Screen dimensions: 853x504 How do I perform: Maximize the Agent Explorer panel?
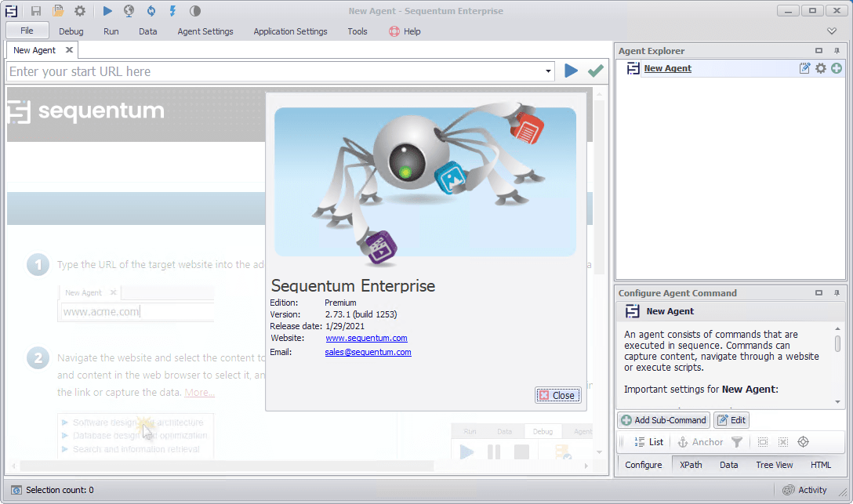(x=819, y=51)
